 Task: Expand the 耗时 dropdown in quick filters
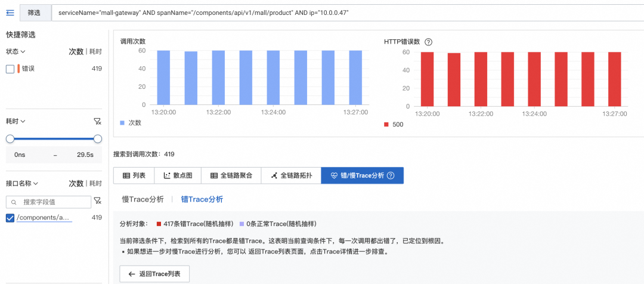[16, 121]
